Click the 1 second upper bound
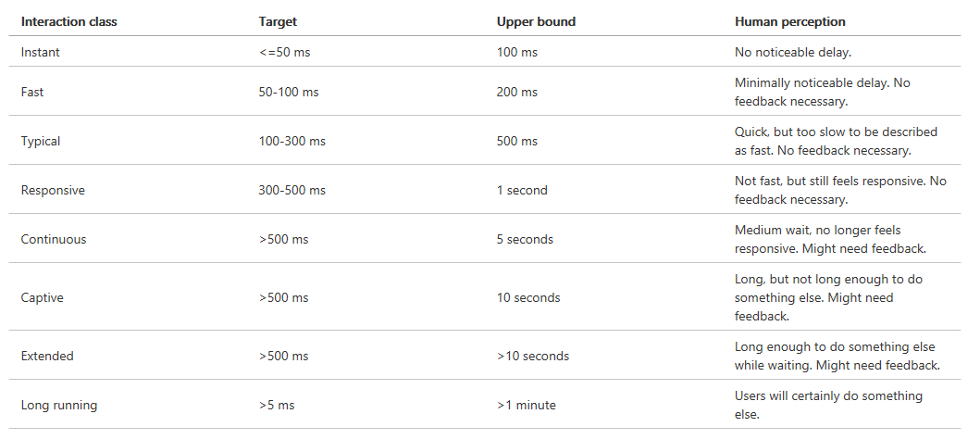 point(522,190)
